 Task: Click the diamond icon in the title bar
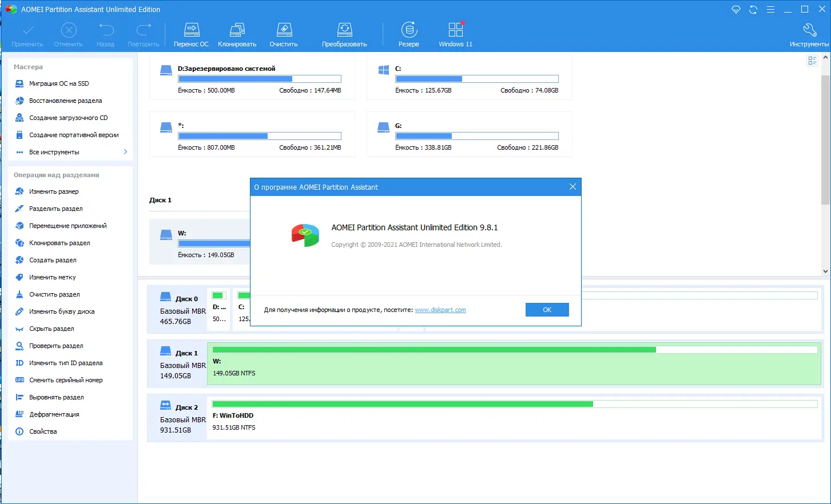click(x=736, y=10)
